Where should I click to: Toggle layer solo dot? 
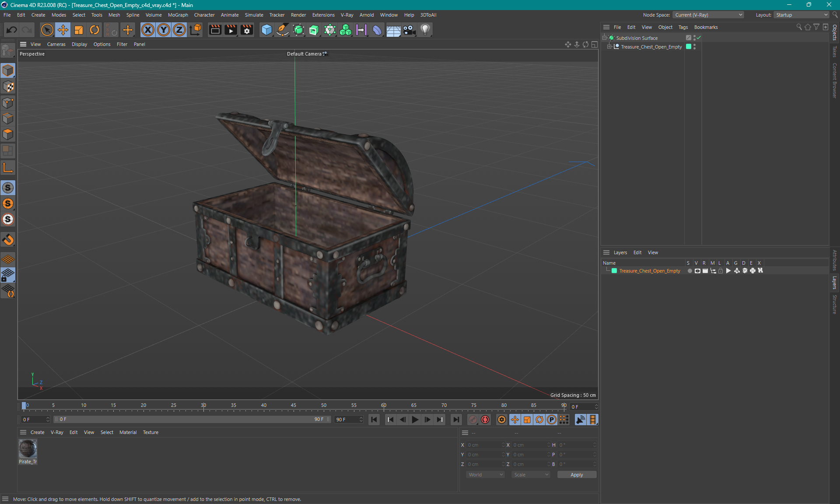(690, 271)
